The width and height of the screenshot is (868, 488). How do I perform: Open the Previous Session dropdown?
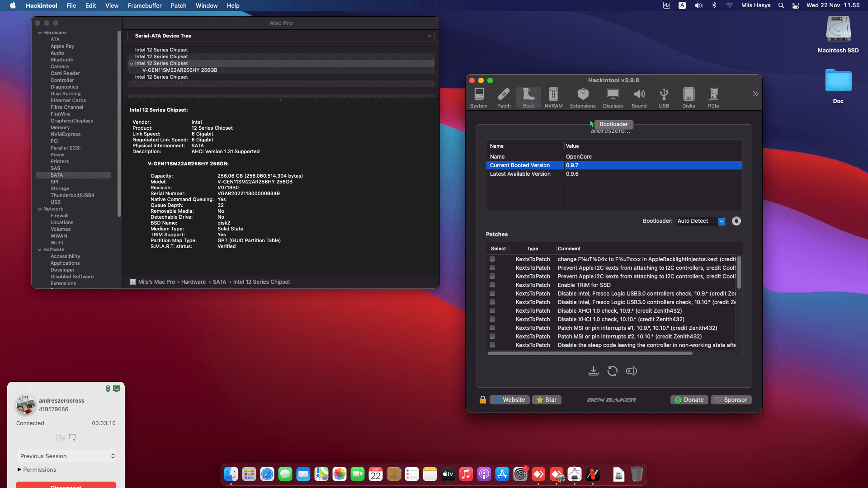(67, 456)
